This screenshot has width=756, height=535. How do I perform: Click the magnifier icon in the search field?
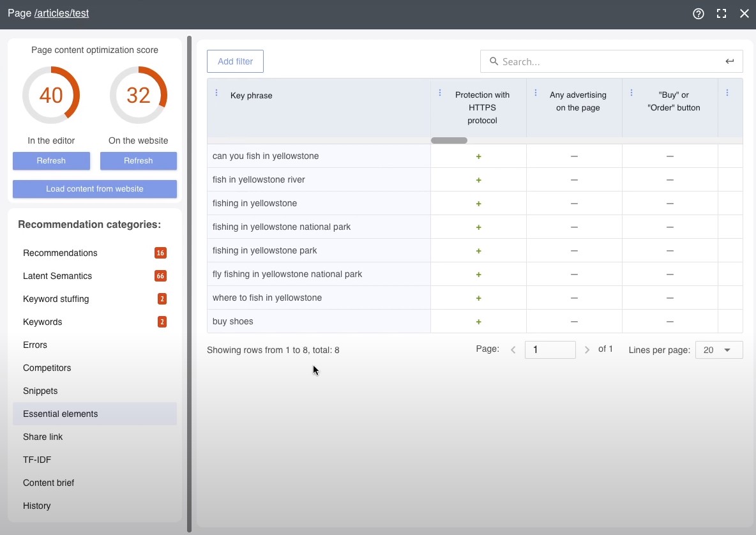coord(494,61)
